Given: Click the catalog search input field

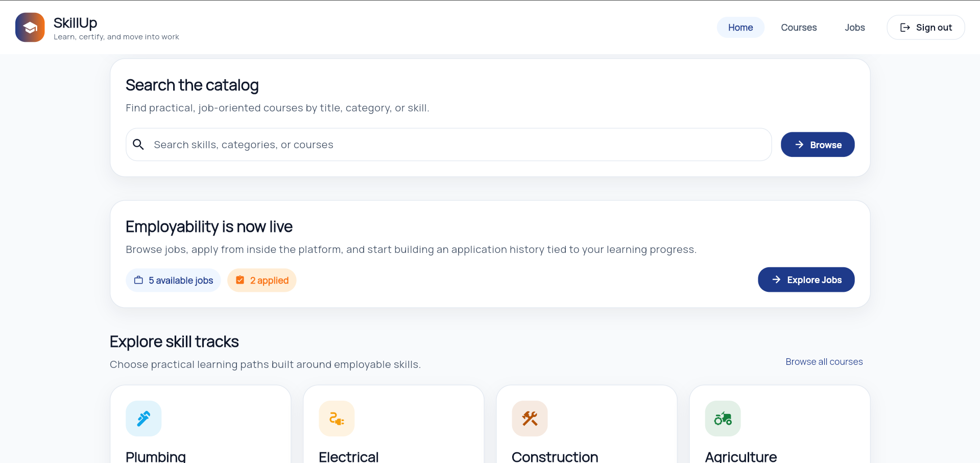Looking at the screenshot, I should (448, 145).
